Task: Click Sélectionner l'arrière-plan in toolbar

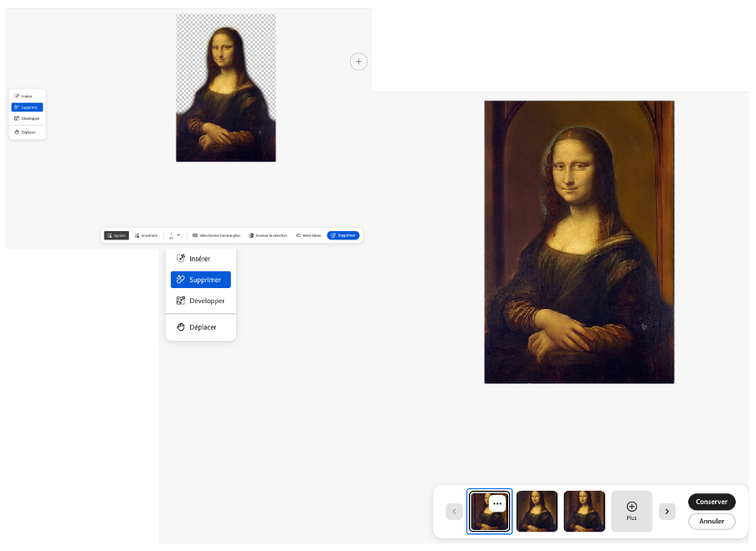Action: pyautogui.click(x=216, y=235)
